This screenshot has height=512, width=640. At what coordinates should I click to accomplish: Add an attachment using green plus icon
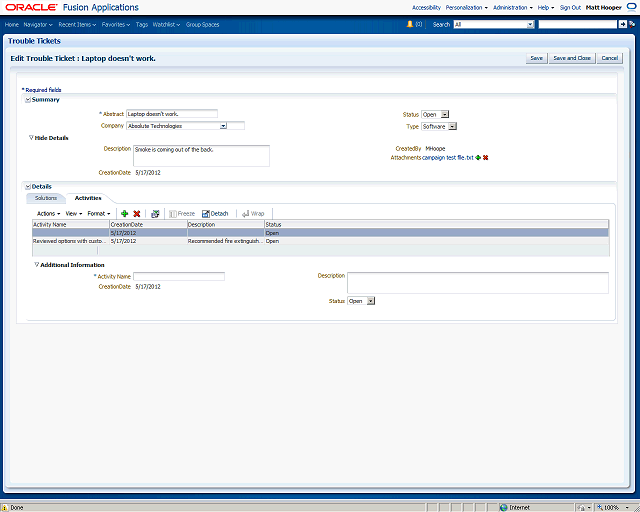pyautogui.click(x=478, y=158)
